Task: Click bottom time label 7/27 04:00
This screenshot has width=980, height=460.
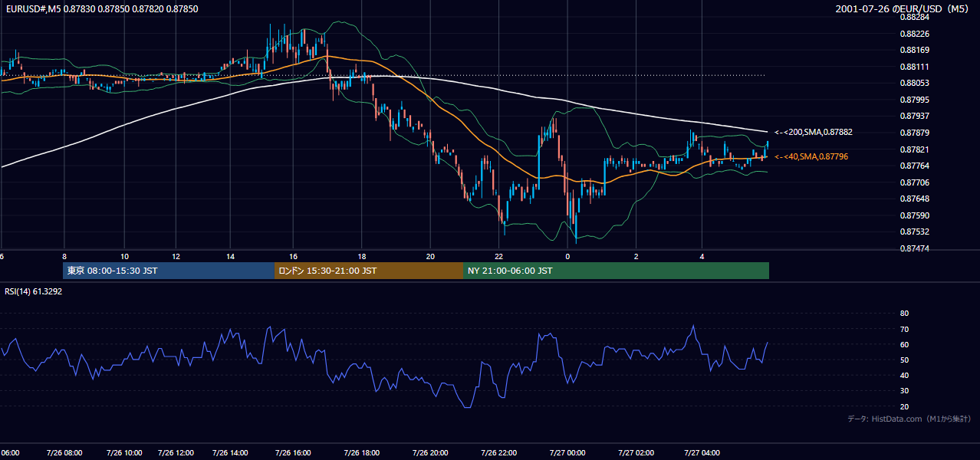Action: pos(702,452)
